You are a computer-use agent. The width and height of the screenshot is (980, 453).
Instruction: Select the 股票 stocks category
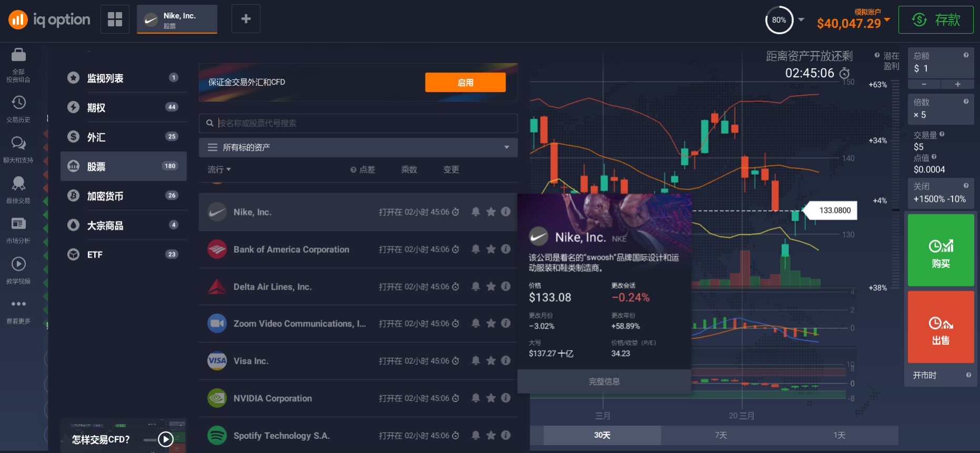tap(124, 167)
